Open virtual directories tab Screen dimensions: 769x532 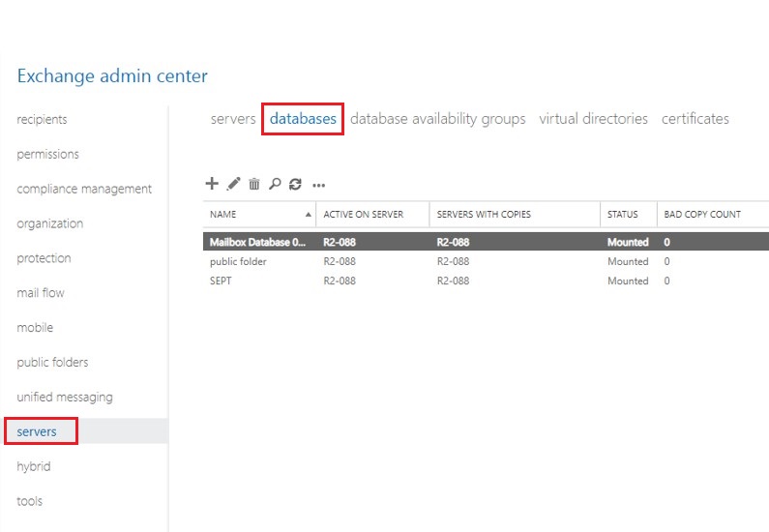[593, 119]
